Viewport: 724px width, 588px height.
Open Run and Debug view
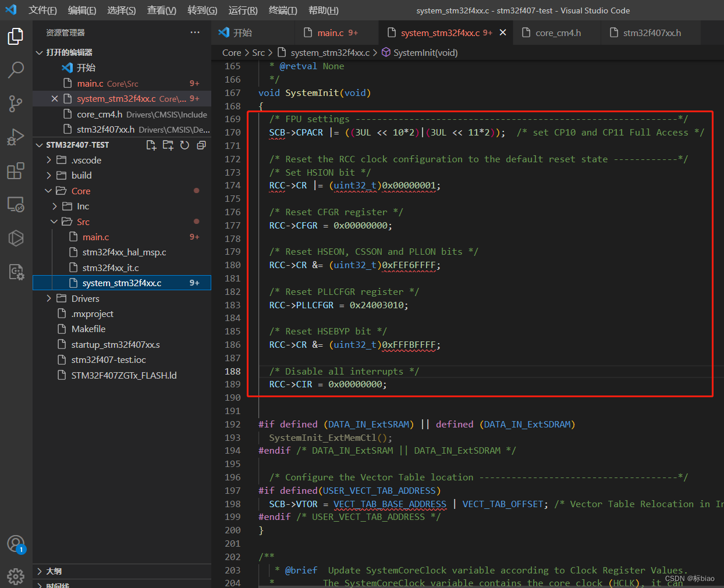[16, 137]
